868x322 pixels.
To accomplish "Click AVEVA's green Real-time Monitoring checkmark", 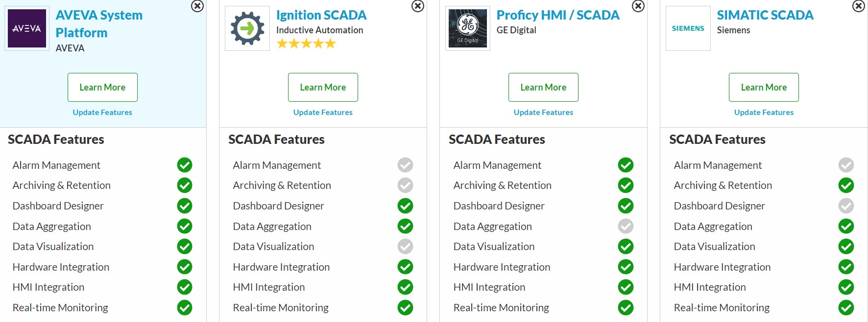I will coord(185,307).
